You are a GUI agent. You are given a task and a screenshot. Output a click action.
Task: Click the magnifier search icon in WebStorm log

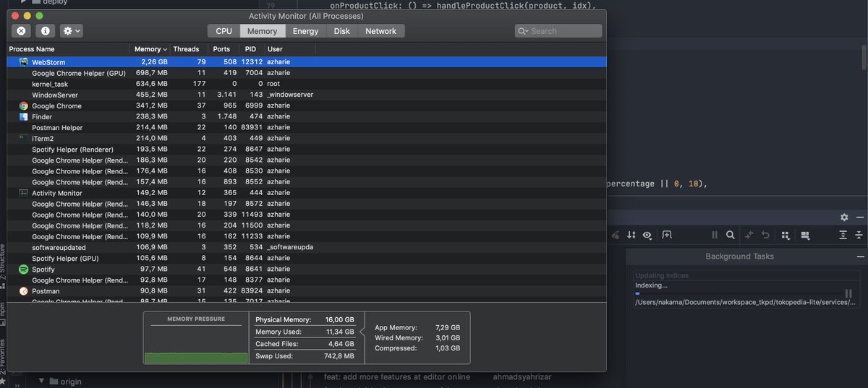(731, 235)
